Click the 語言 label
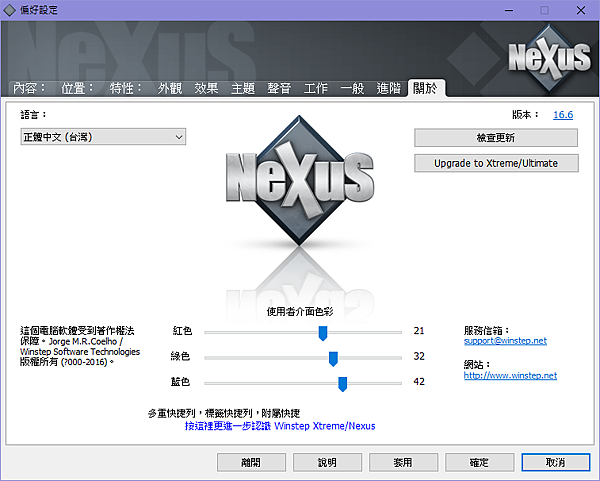The image size is (600, 481). coord(33,114)
